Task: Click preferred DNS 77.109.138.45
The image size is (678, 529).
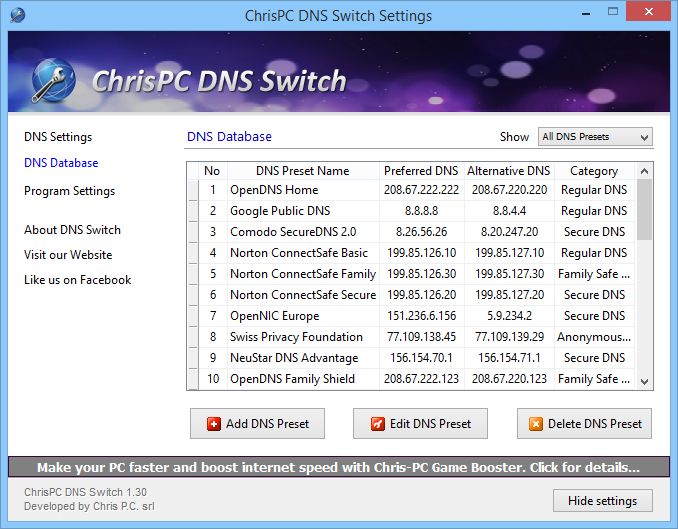Action: point(422,337)
